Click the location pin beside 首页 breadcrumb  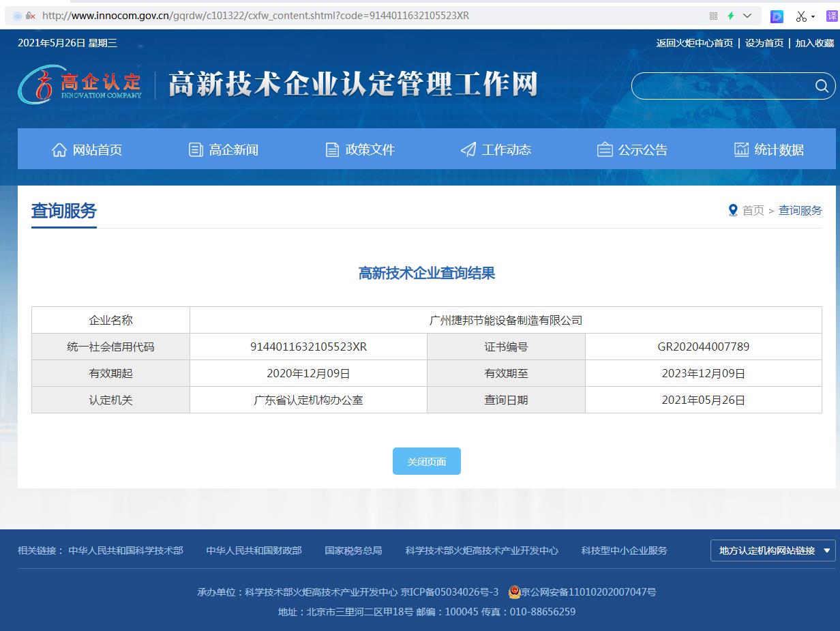click(x=733, y=210)
